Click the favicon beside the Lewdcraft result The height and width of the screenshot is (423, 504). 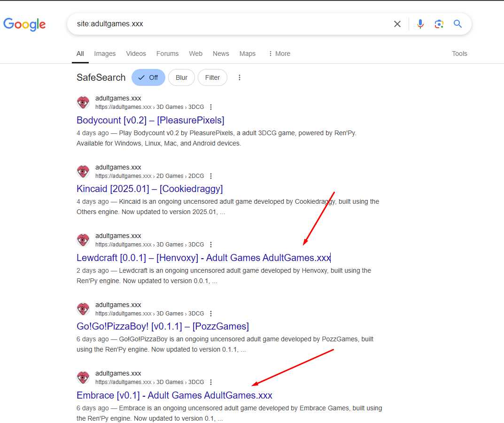pyautogui.click(x=83, y=240)
